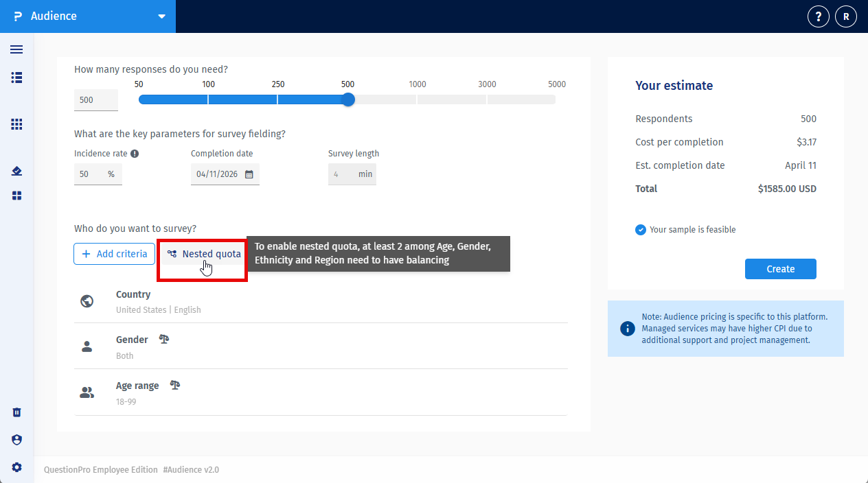Click the responses number input field
This screenshot has height=483, width=868.
[x=96, y=100]
